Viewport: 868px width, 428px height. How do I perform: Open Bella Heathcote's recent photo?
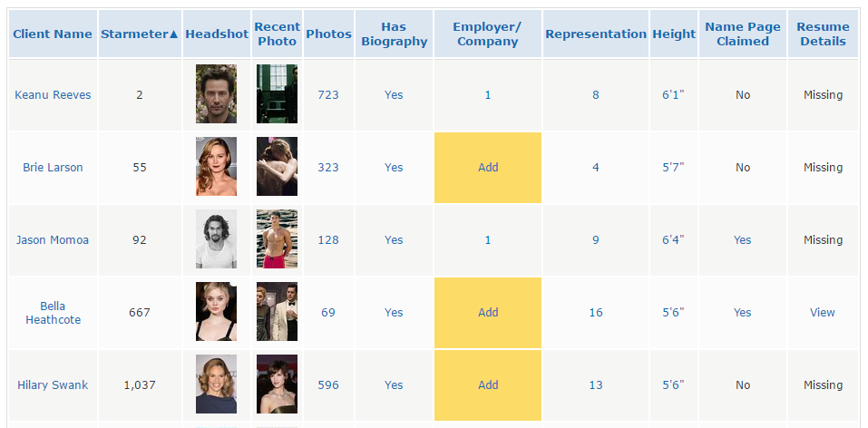[277, 312]
